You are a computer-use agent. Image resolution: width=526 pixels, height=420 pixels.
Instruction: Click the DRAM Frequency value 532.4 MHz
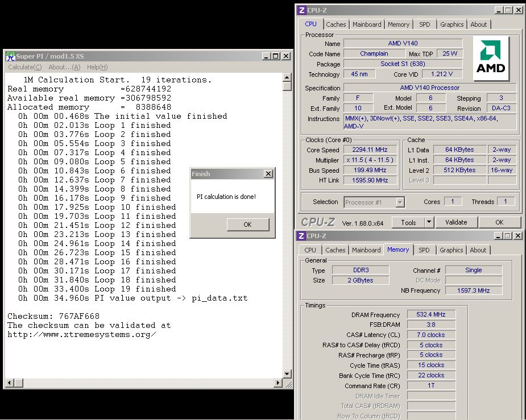coord(431,314)
